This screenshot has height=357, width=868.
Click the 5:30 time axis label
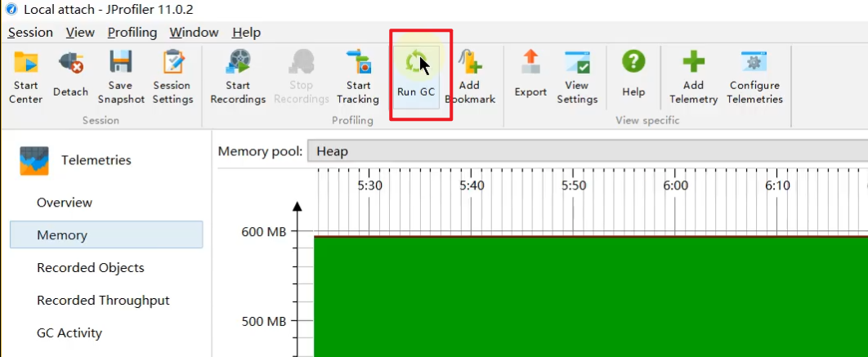click(x=369, y=185)
